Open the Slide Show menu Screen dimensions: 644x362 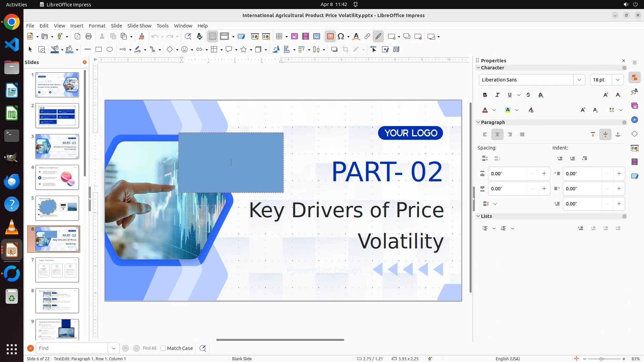pyautogui.click(x=139, y=25)
